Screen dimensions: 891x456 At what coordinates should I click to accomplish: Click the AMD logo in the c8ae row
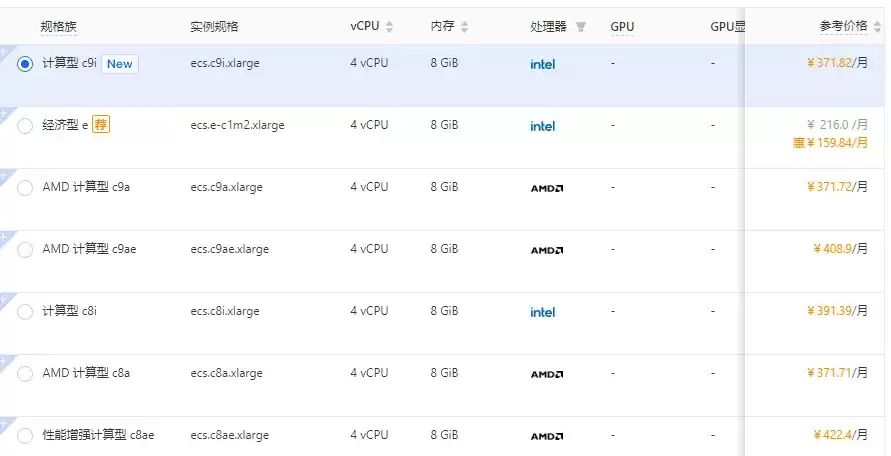547,436
